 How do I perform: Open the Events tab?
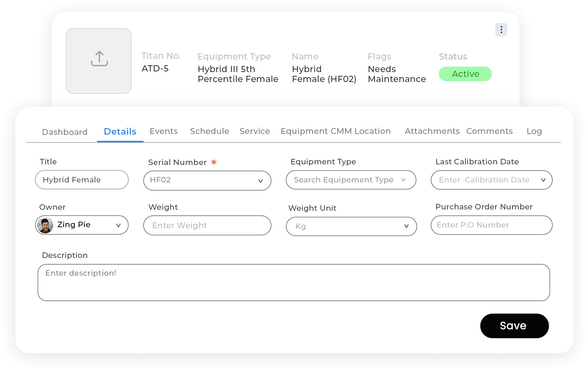163,131
